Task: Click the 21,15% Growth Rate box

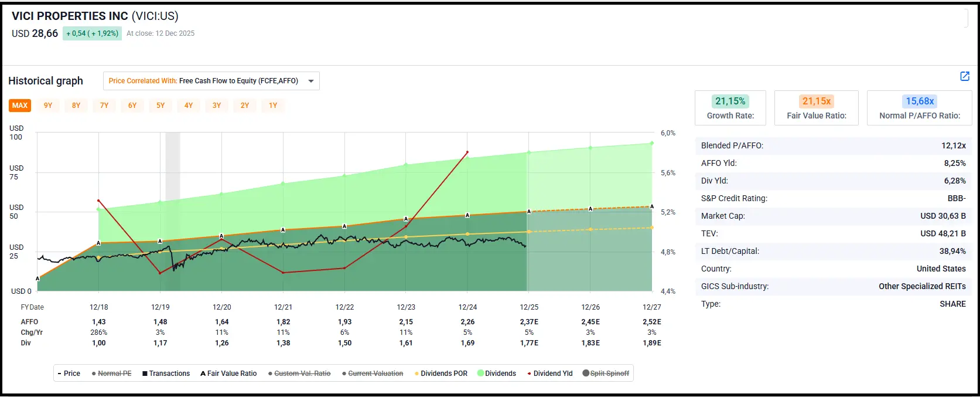Action: [730, 107]
